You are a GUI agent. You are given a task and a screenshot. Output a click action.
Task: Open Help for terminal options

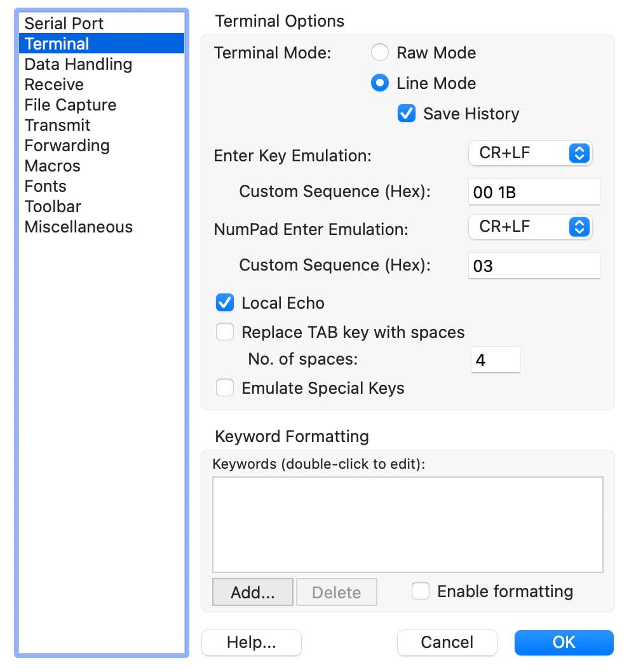[251, 642]
